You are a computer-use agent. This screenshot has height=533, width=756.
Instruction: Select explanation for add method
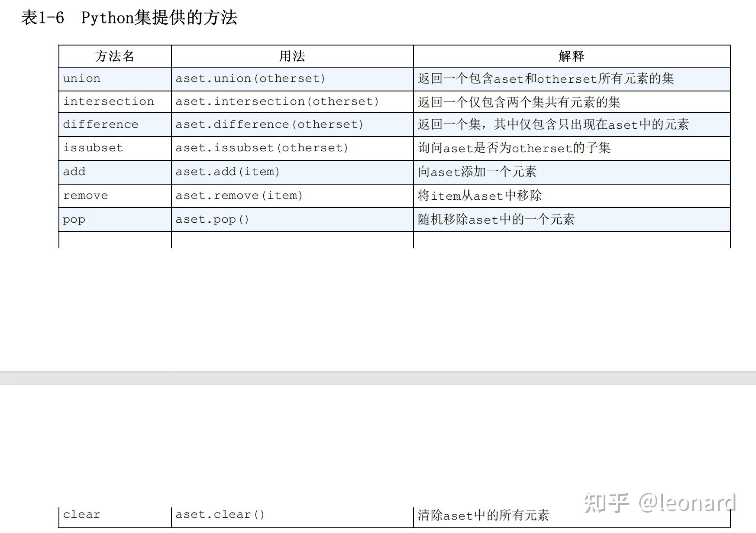point(477,172)
